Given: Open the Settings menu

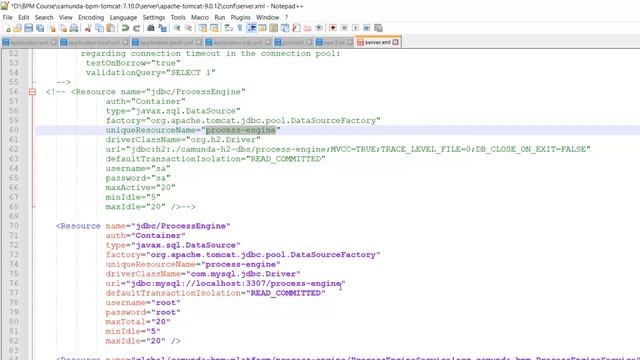Looking at the screenshot, I should [153, 18].
